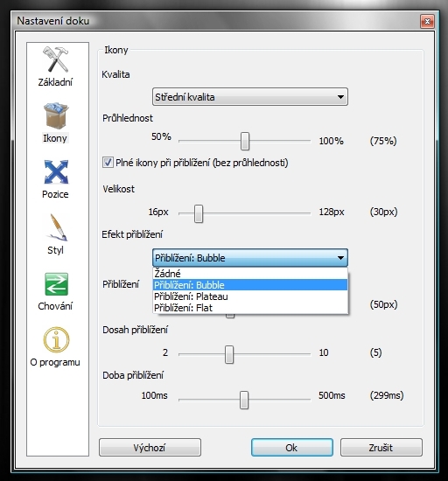Close the Nastavení doku dialog
The width and height of the screenshot is (448, 481).
click(x=427, y=21)
